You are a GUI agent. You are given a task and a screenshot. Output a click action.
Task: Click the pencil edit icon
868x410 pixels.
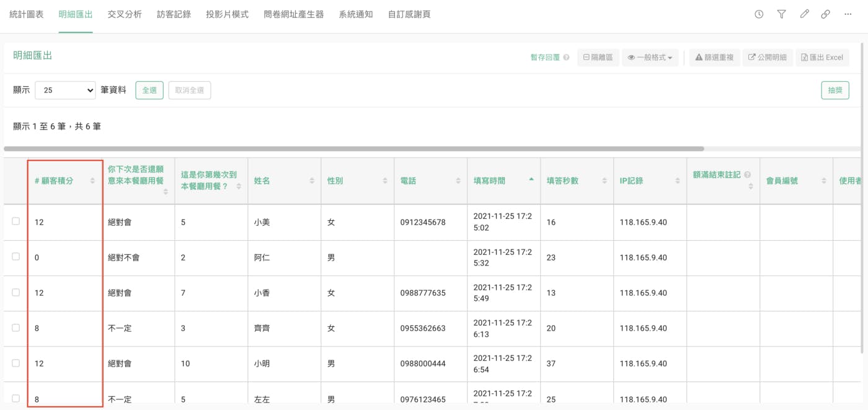click(x=804, y=14)
